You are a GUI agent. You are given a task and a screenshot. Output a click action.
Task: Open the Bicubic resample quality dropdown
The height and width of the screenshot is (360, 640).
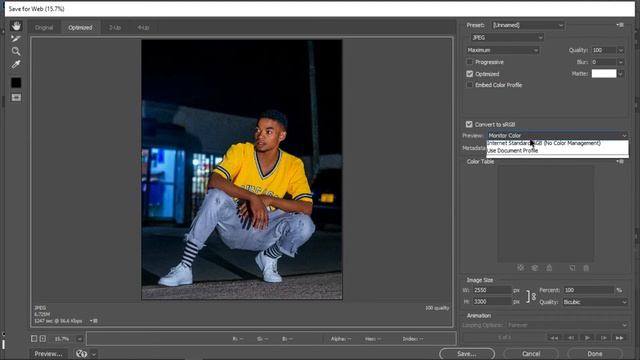[595, 302]
